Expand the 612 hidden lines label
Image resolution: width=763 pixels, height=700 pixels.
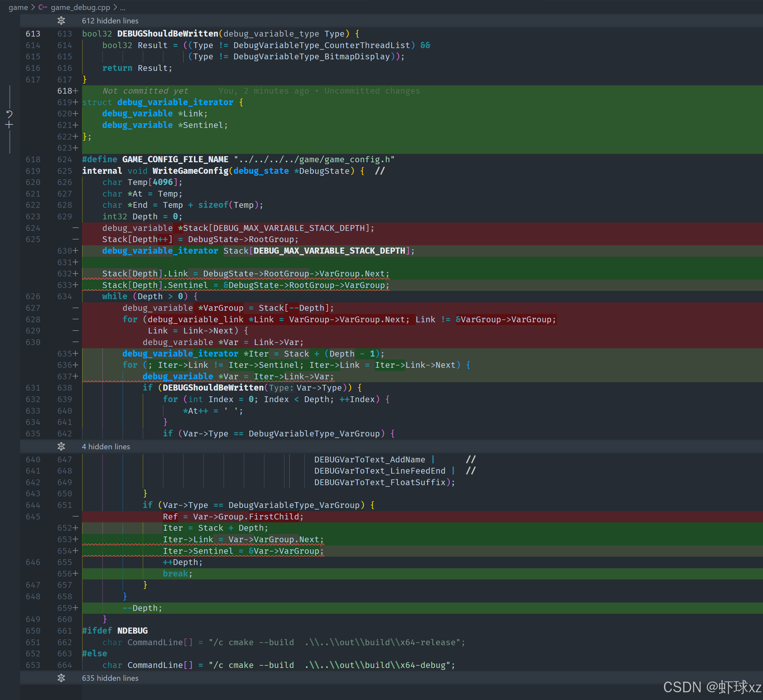110,21
